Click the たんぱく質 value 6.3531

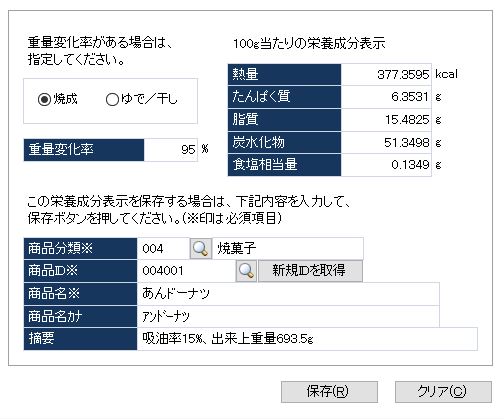tap(386, 97)
